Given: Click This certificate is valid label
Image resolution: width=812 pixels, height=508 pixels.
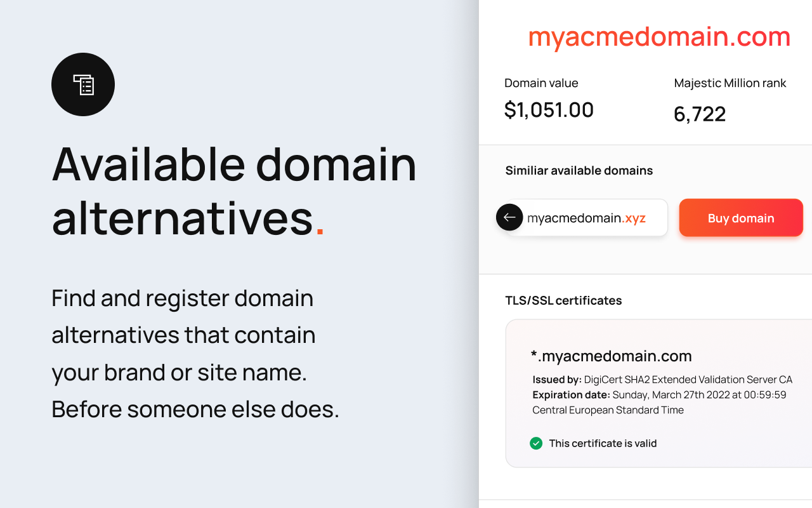Looking at the screenshot, I should [603, 443].
